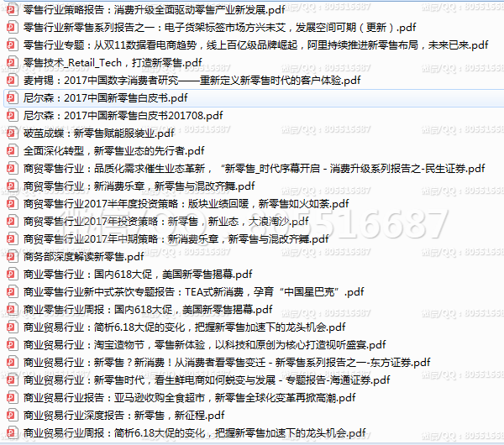The width and height of the screenshot is (504, 445).
Task: Select file name 商贸零售行业2017年中期策略：新消费乐章
Action: [x=176, y=239]
